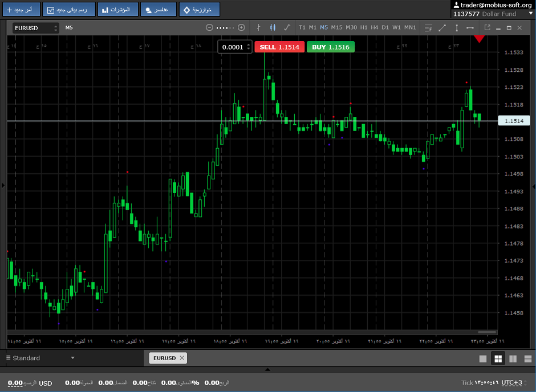Click the 1.1458 price axis label
536x392 pixels.
pyautogui.click(x=514, y=313)
